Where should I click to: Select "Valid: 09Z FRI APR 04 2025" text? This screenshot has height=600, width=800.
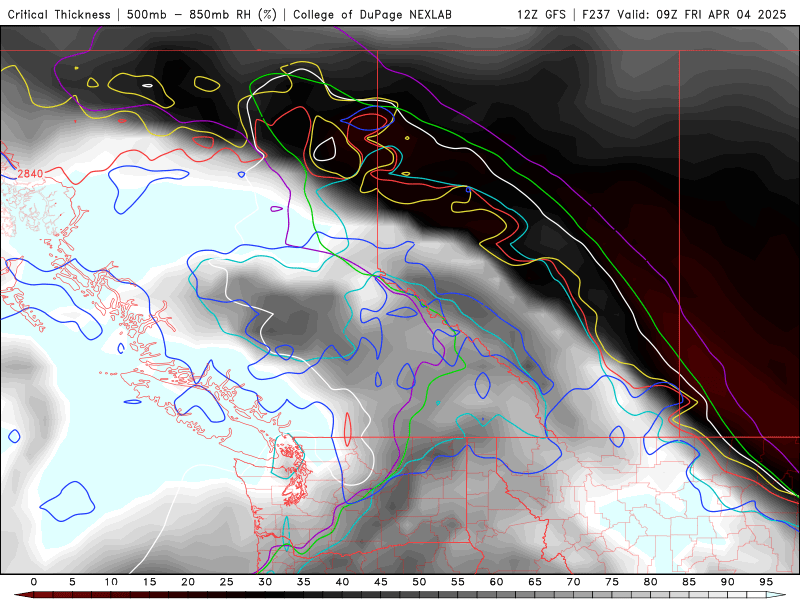point(702,14)
